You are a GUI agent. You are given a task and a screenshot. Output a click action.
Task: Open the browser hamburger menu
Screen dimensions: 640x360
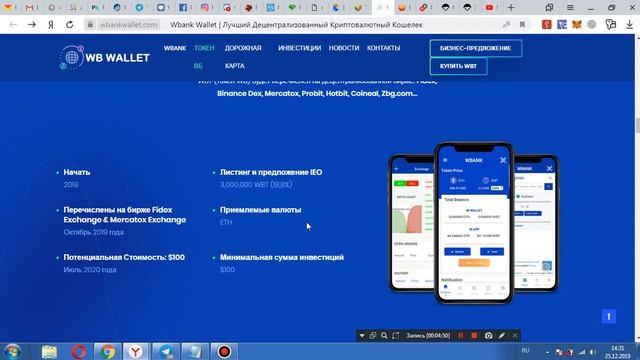570,7
